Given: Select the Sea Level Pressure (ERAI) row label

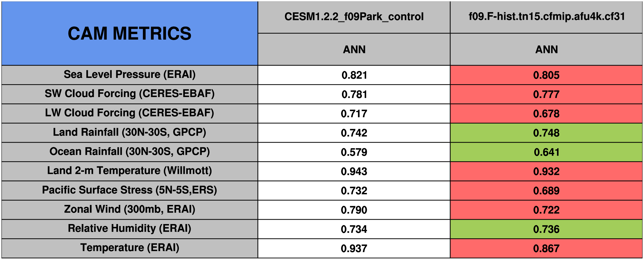Looking at the screenshot, I should (130, 75).
